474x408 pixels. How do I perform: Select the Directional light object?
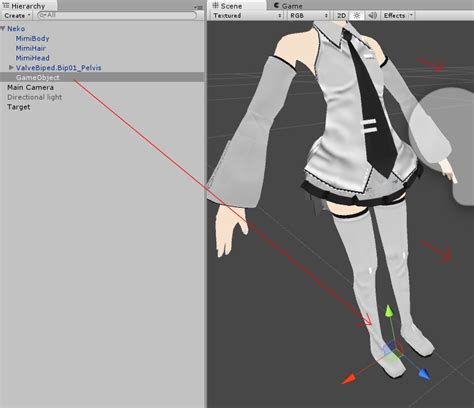[x=35, y=97]
